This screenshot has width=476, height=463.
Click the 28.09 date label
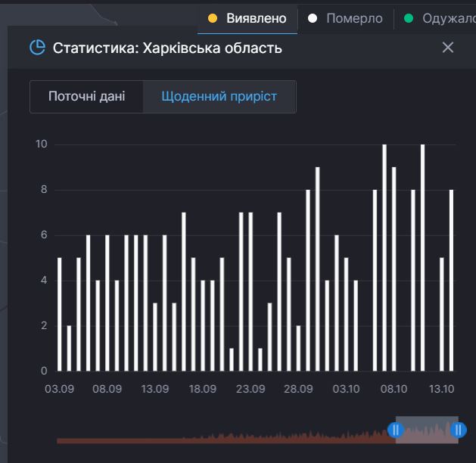(x=298, y=389)
